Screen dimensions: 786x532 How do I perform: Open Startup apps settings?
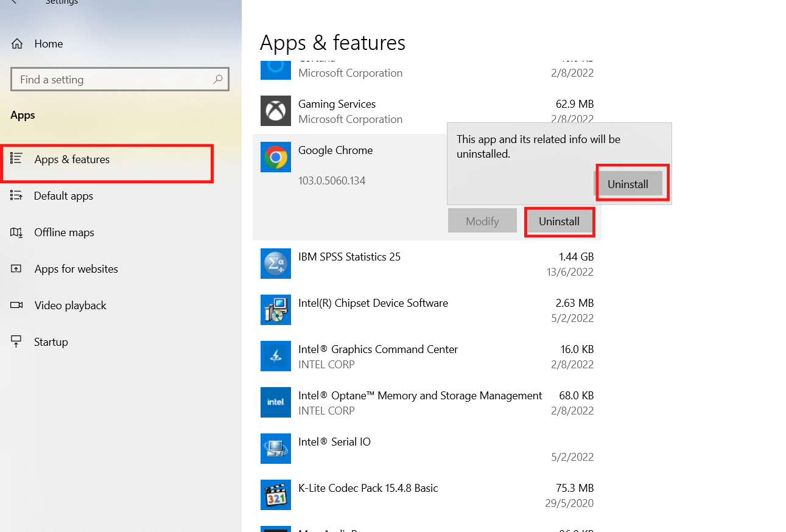(x=51, y=342)
